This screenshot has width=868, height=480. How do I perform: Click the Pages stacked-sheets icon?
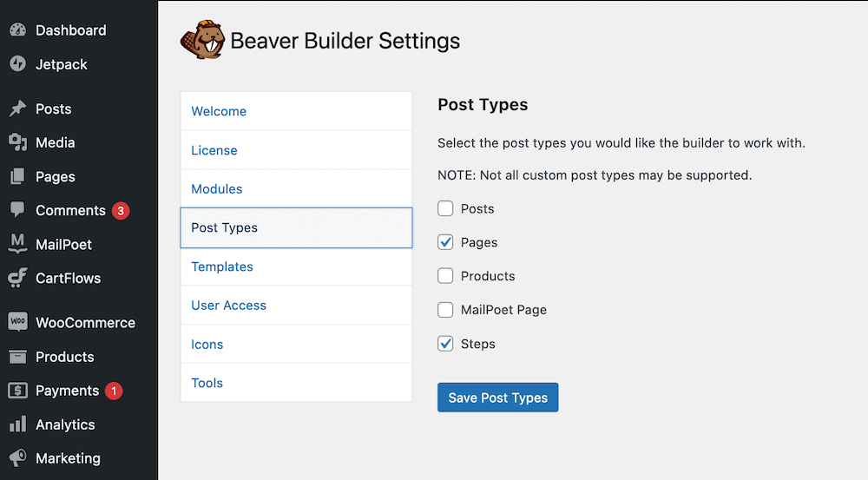point(17,176)
